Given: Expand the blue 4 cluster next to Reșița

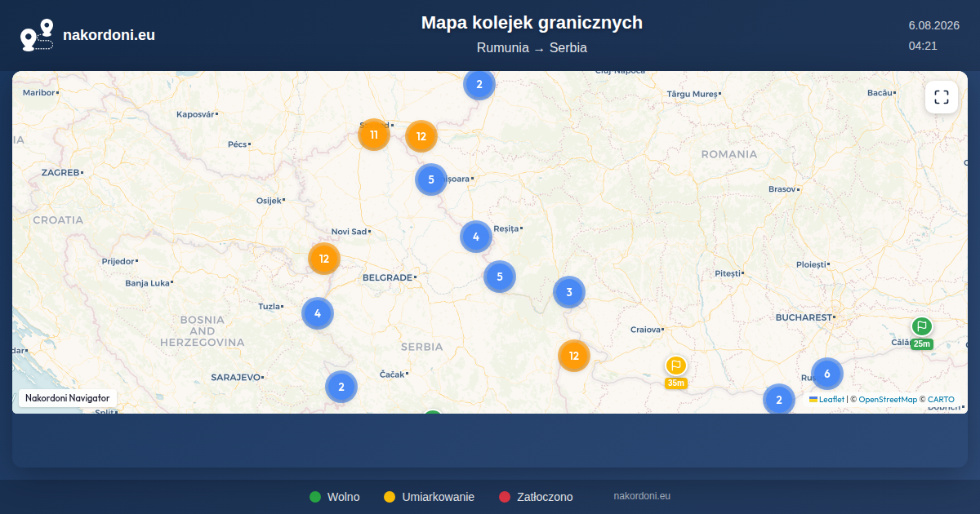Looking at the screenshot, I should tap(476, 237).
